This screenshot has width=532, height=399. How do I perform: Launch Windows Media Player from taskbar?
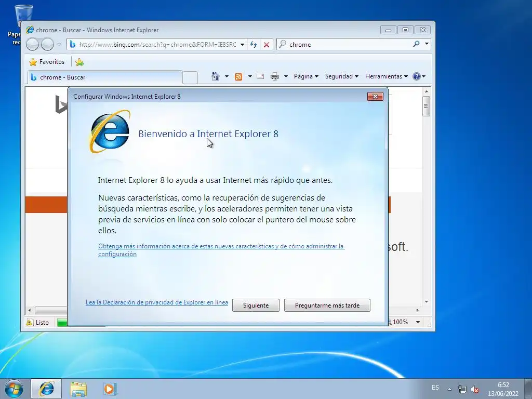coord(110,389)
